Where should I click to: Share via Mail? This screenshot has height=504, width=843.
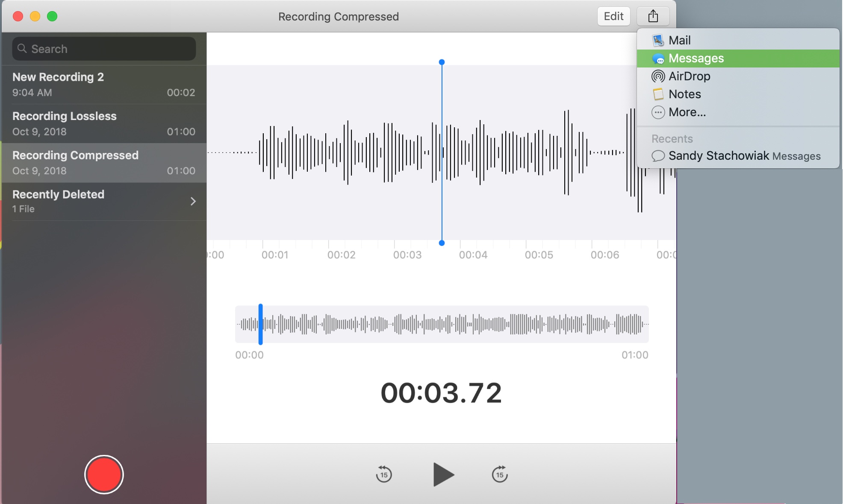click(x=738, y=41)
